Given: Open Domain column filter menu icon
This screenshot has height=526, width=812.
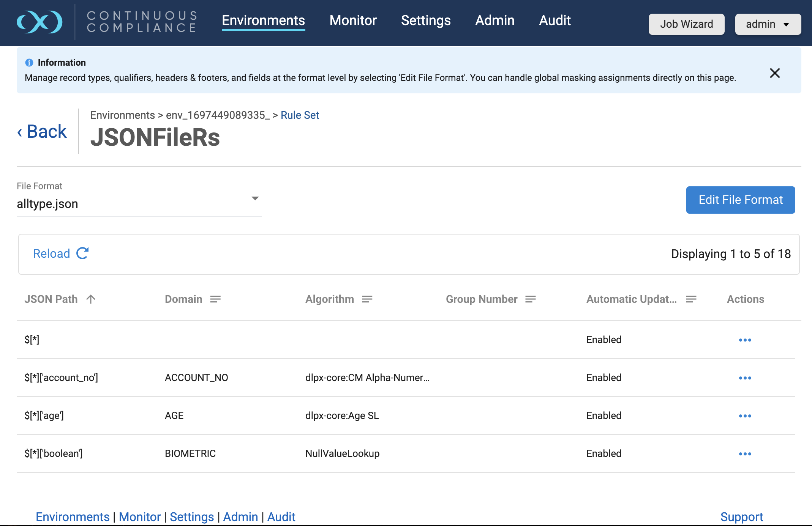Looking at the screenshot, I should point(215,299).
